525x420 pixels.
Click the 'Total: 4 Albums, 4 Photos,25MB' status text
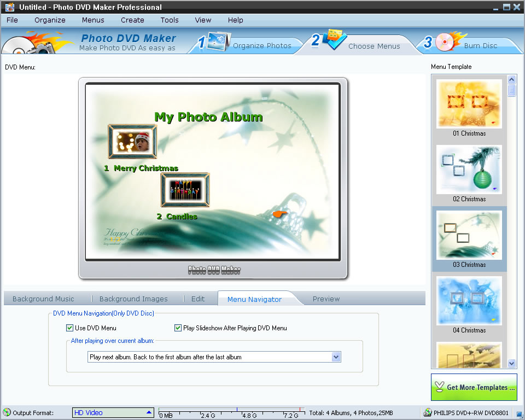click(351, 413)
